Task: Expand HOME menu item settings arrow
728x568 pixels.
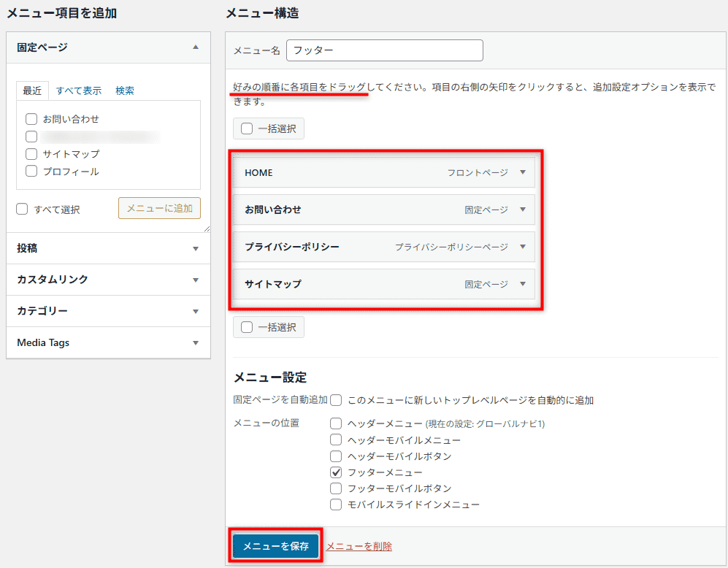Action: point(522,172)
